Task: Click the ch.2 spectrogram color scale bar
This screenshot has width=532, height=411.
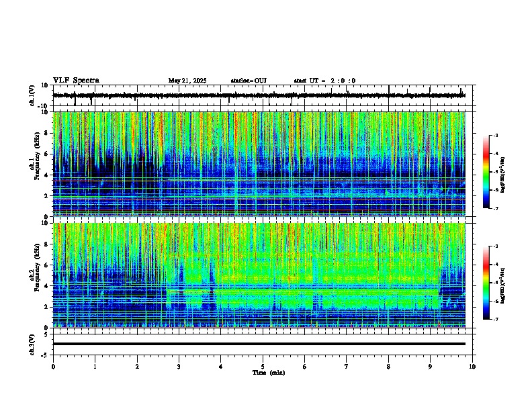Action: tap(486, 283)
